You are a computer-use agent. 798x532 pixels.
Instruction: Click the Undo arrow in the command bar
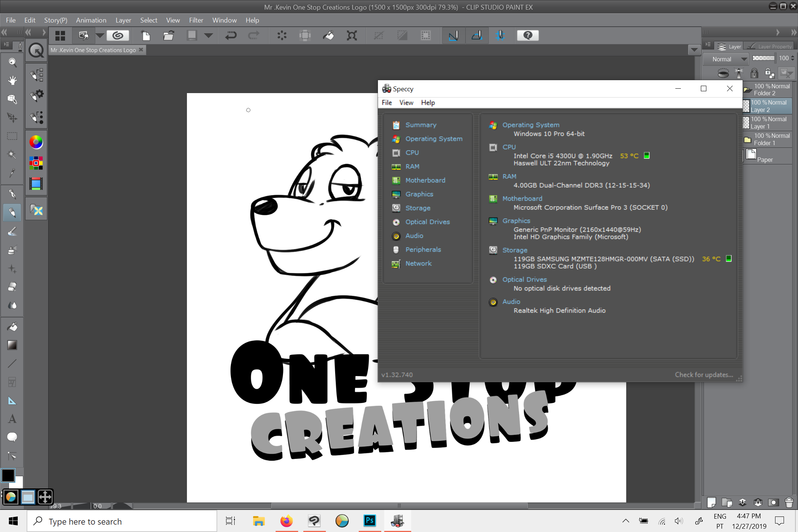coord(231,35)
